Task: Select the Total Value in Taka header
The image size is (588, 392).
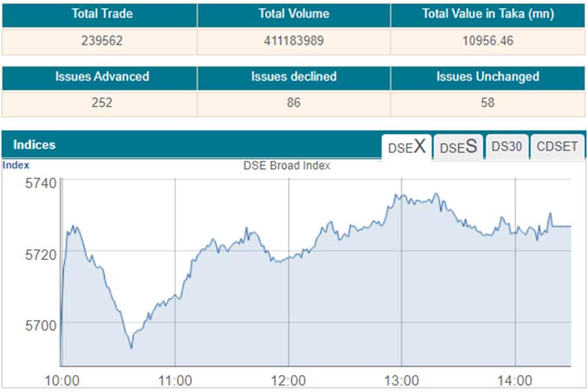Action: click(x=487, y=14)
